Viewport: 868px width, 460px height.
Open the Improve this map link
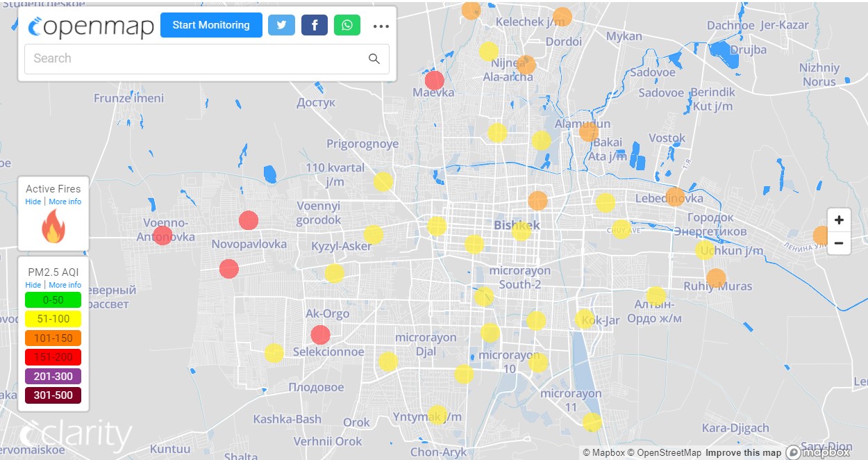743,453
